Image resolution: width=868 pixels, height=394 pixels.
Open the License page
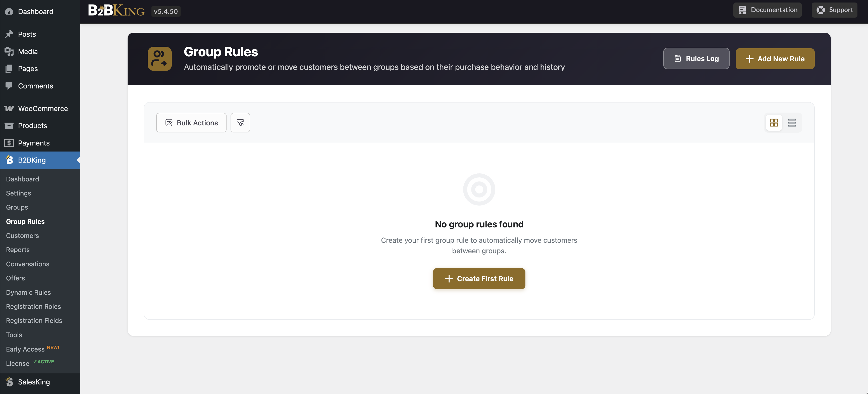pyautogui.click(x=18, y=363)
